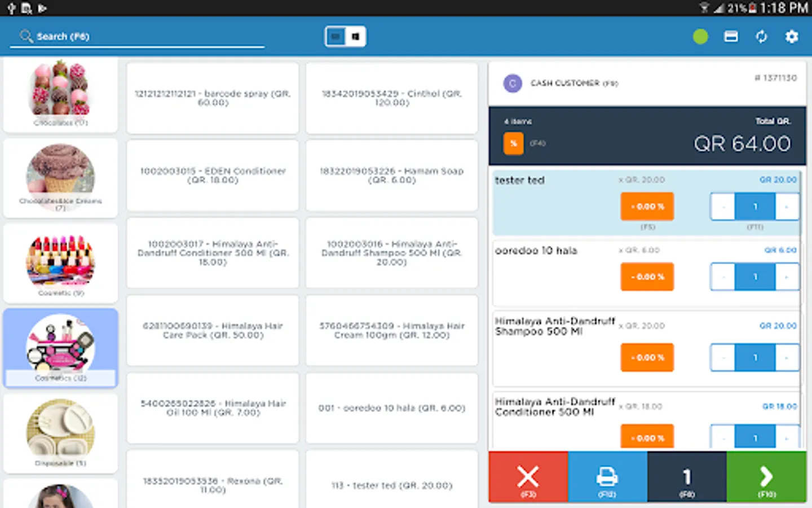
Task: Add Rexona product tile
Action: [x=213, y=480]
